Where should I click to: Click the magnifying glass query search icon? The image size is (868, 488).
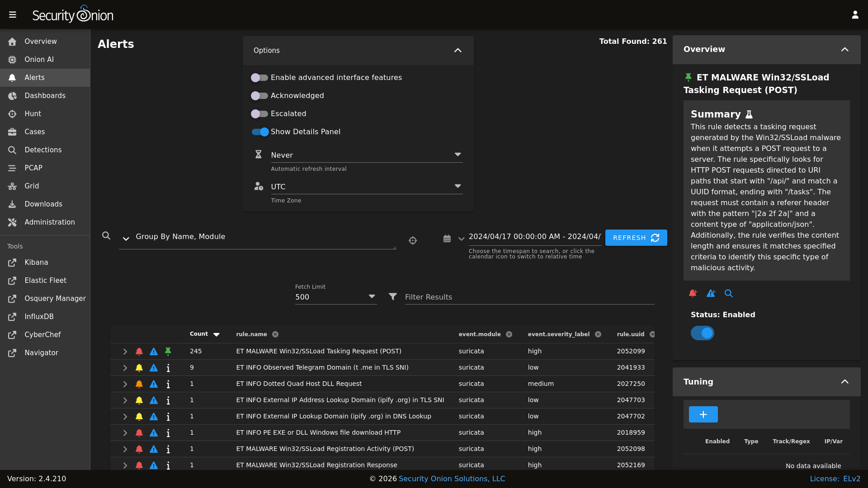(x=106, y=235)
